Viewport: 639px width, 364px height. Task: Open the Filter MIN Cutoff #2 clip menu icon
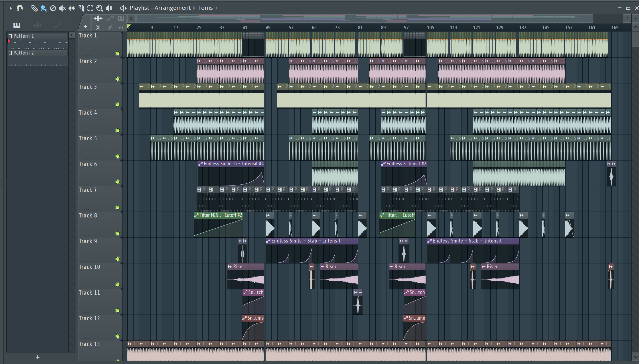pos(196,215)
